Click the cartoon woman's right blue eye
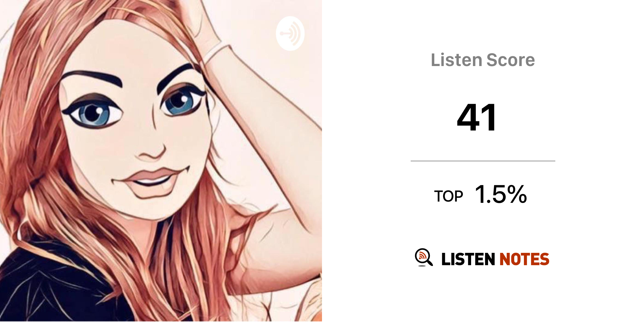The image size is (644, 322). 182,101
